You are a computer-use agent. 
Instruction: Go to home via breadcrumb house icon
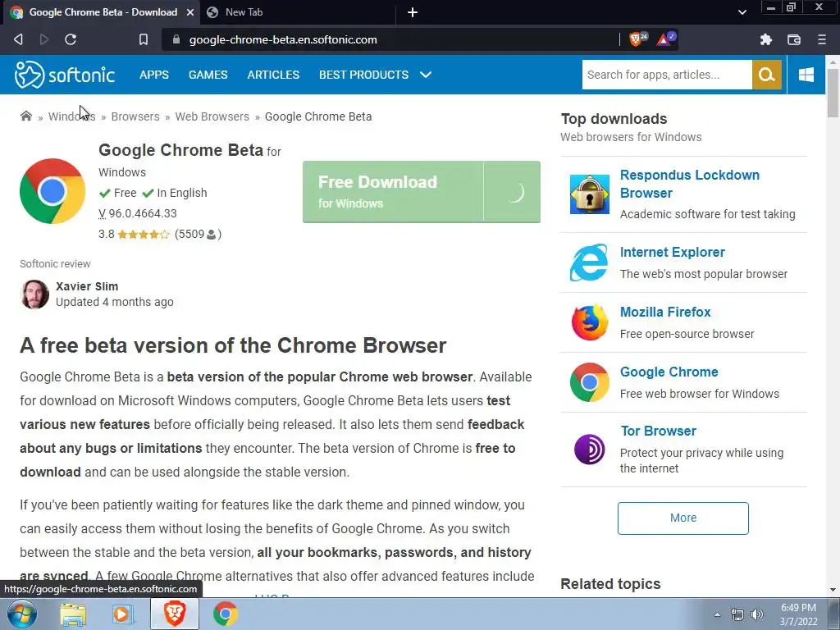(25, 116)
